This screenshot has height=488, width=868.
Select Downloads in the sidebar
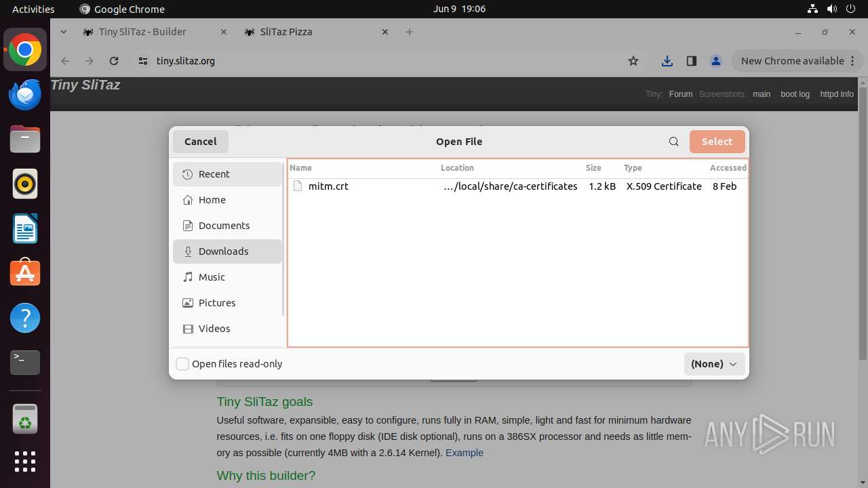[227, 251]
